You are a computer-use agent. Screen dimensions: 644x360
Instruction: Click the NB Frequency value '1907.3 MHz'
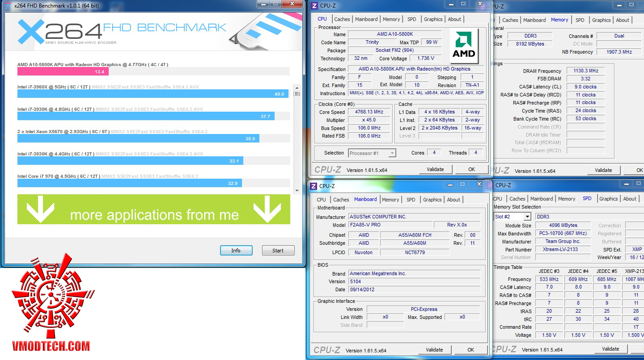tap(619, 52)
